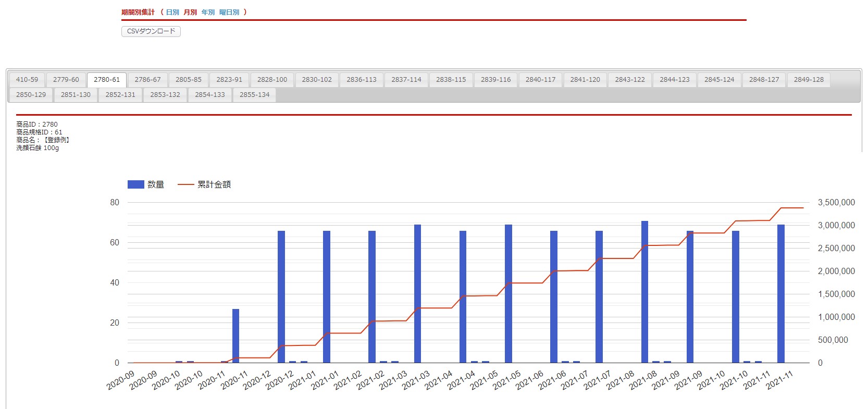Image resolution: width=868 pixels, height=409 pixels.
Task: Switch to the 410-59 product tab
Action: coord(27,80)
